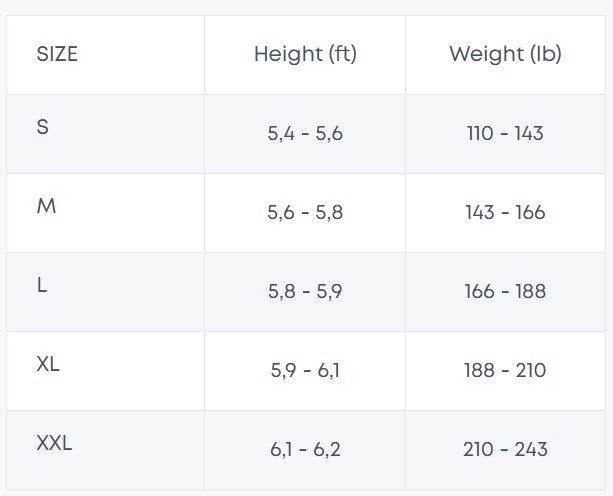Click the '(ft)' unit in Height header
The height and width of the screenshot is (496, 613).
[343, 54]
